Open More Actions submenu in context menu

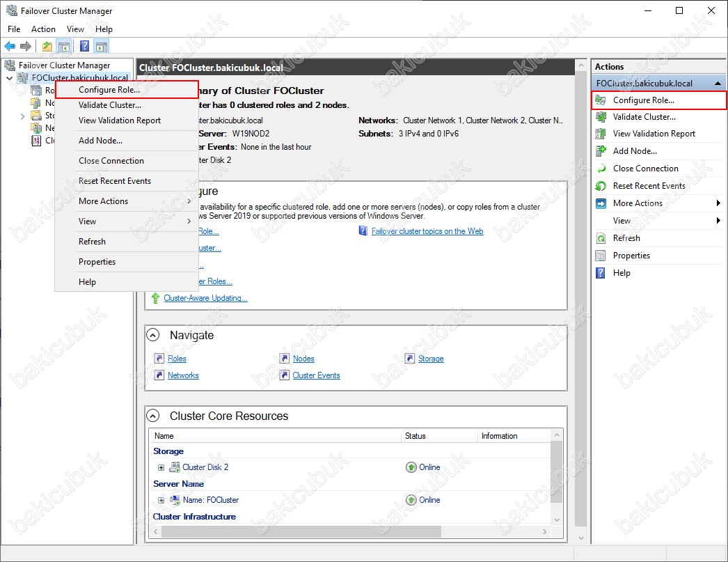point(127,201)
